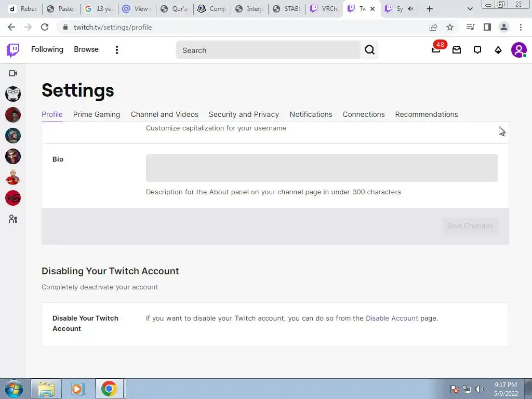Screen dimensions: 532x399
Task: Click the Browse nav link
Action: [x=86, y=49]
